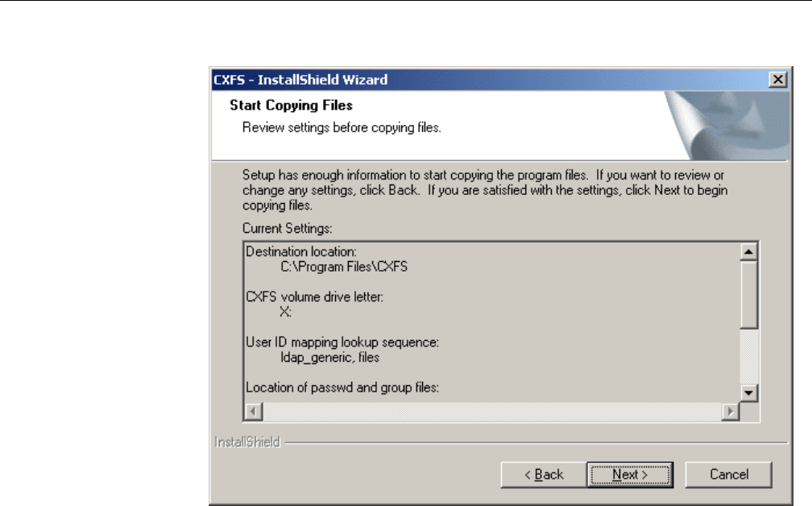Click the horizontal scrollbar track
The image size is (812, 506).
point(492,412)
